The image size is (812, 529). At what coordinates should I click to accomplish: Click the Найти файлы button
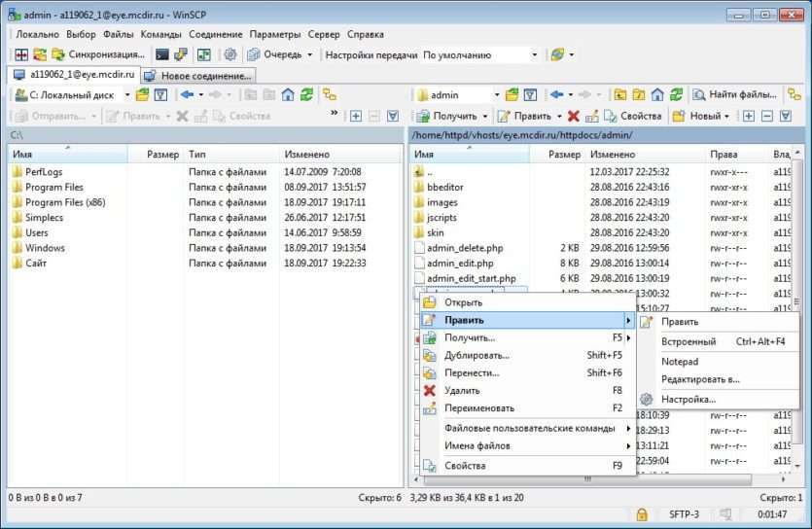(x=735, y=94)
